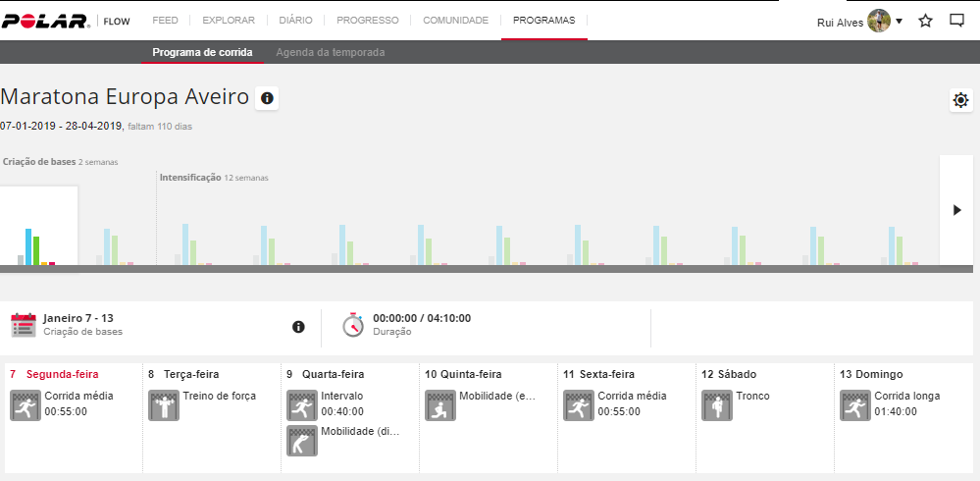Click the Tronco core workout icon on Saturday
Image resolution: width=980 pixels, height=481 pixels.
716,404
